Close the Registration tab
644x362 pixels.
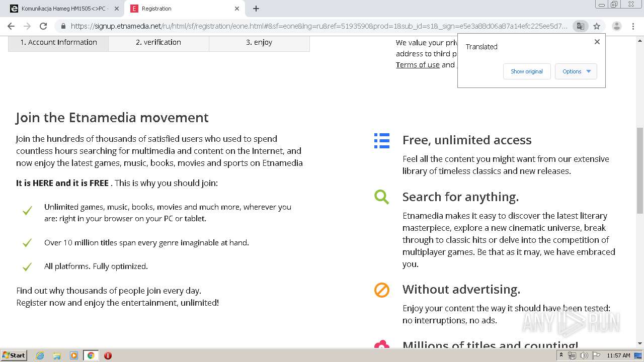[237, 9]
